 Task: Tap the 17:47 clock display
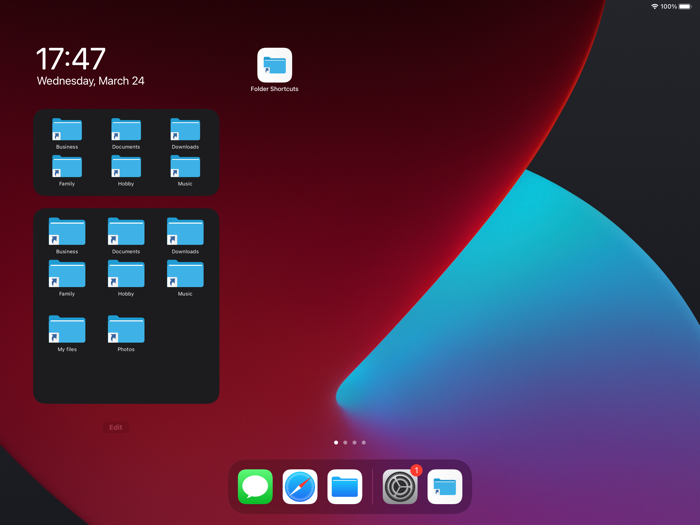pos(71,59)
